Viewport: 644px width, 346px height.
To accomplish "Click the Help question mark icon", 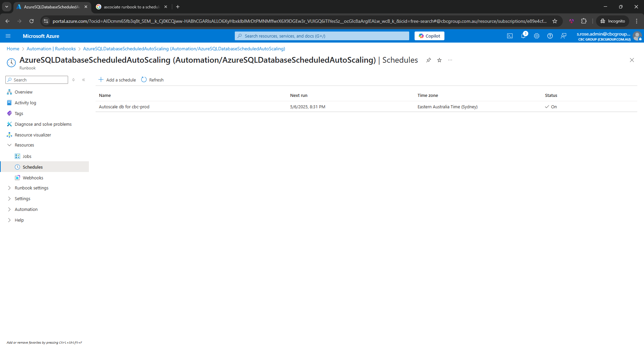I will [x=550, y=36].
